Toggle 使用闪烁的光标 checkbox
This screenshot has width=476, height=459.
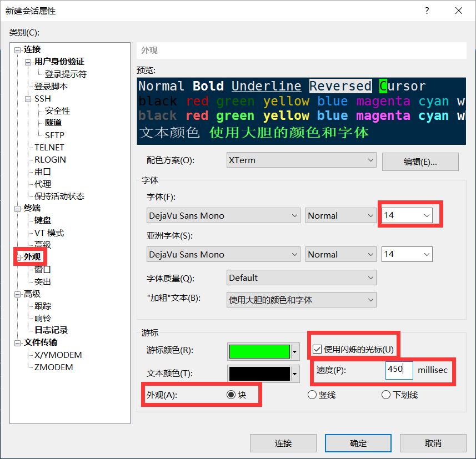click(317, 350)
